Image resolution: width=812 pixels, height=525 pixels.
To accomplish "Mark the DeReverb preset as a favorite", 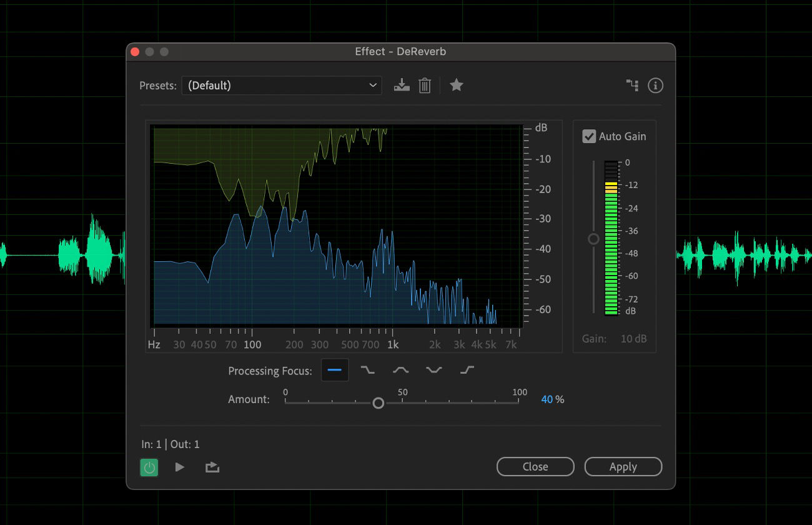I will pos(456,85).
